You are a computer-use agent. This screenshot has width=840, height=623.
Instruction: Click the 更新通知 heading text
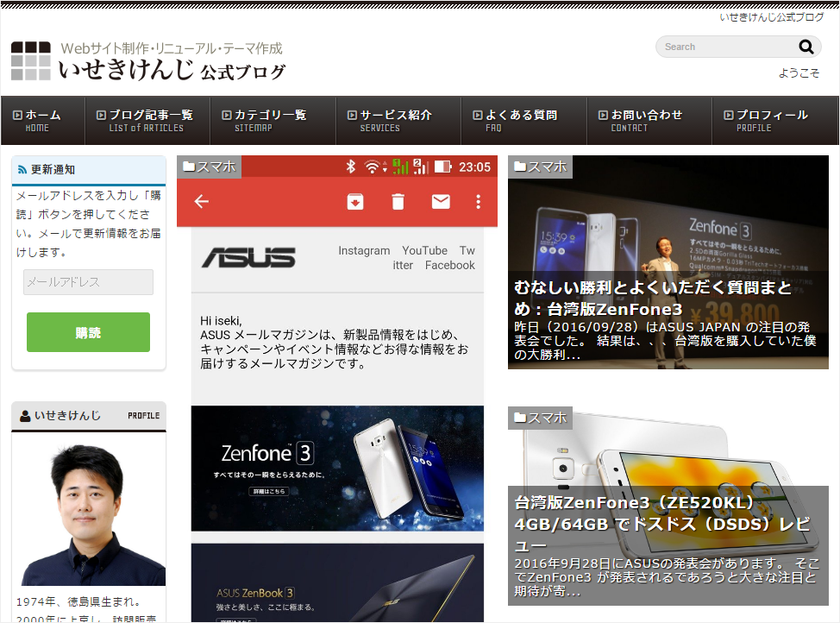tap(53, 170)
